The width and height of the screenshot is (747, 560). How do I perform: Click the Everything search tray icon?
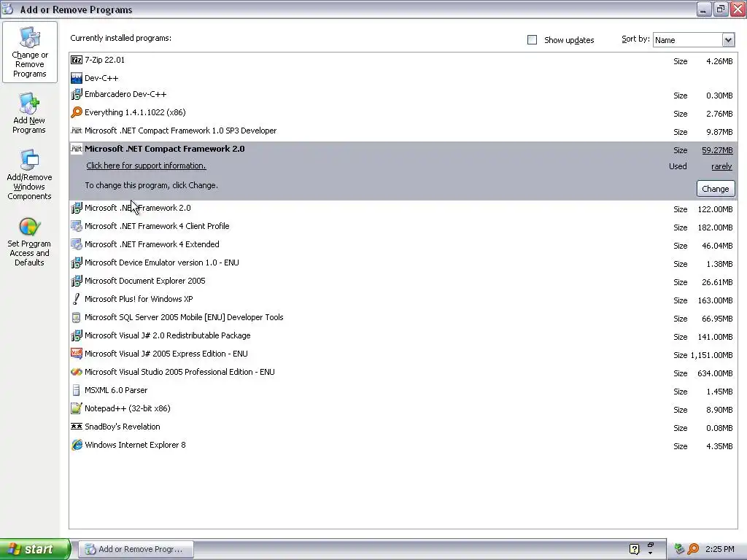[x=693, y=549]
